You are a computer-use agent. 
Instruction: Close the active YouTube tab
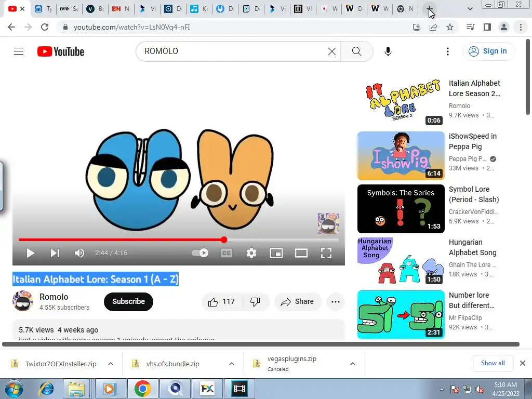(22, 9)
